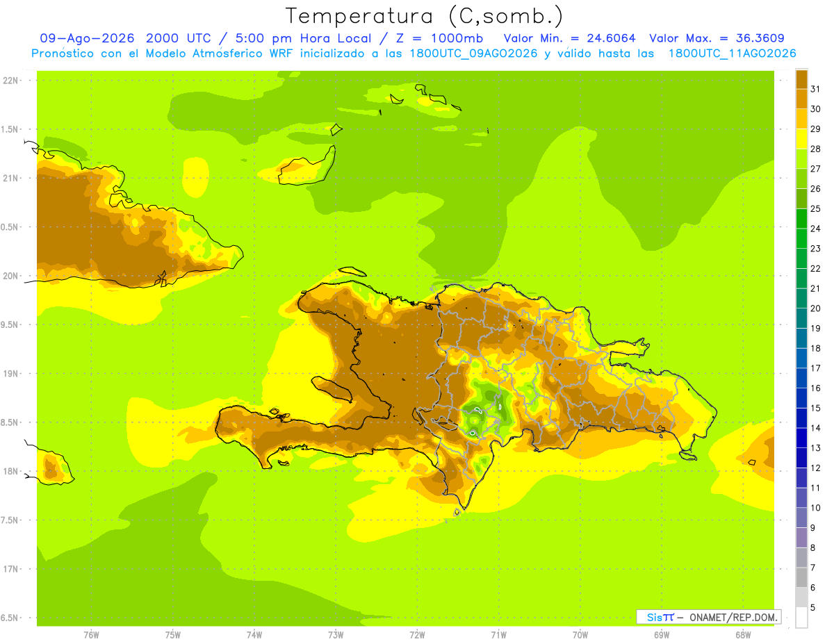Click the legend swatch between 30 and 31

click(801, 99)
